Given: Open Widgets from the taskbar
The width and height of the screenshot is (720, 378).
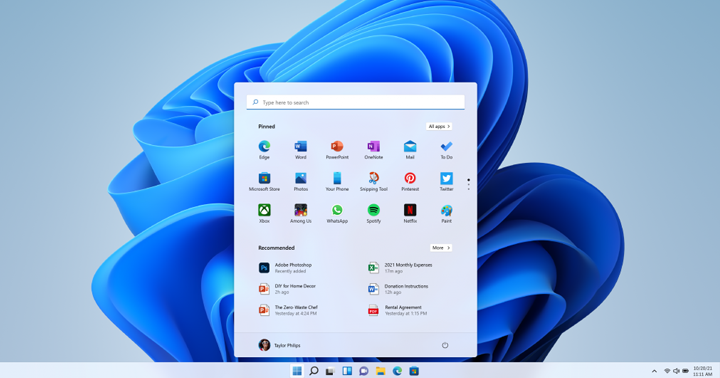Looking at the screenshot, I should [x=347, y=371].
